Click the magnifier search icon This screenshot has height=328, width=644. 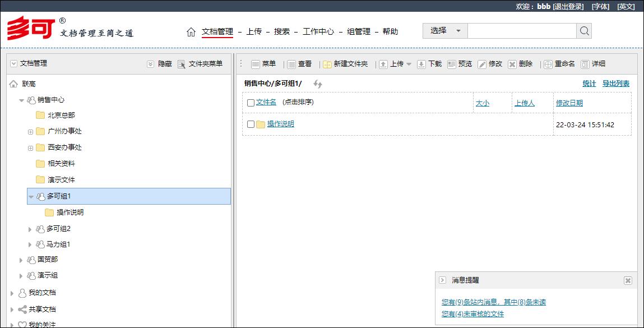(x=583, y=31)
